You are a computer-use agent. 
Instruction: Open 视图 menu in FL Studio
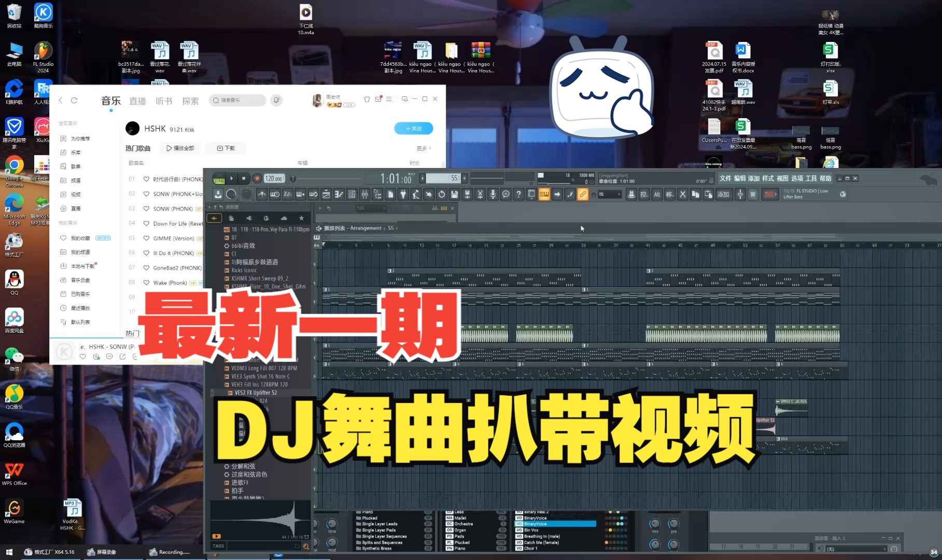[782, 178]
